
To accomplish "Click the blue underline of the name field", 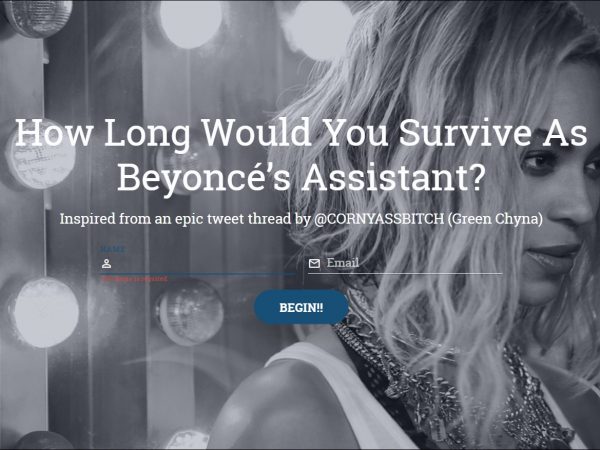I will pyautogui.click(x=198, y=273).
